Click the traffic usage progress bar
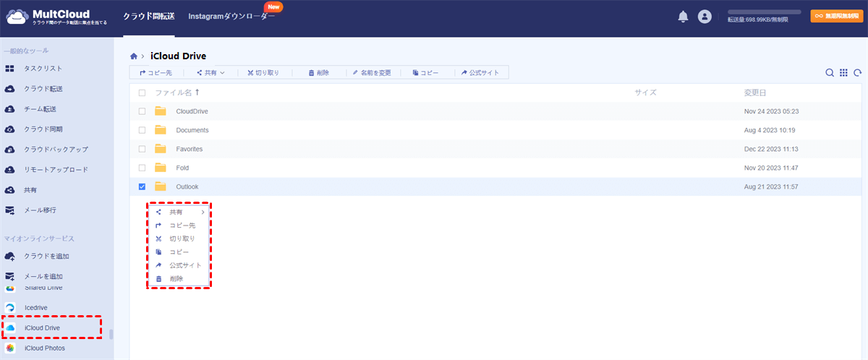This screenshot has height=360, width=868. [x=764, y=12]
